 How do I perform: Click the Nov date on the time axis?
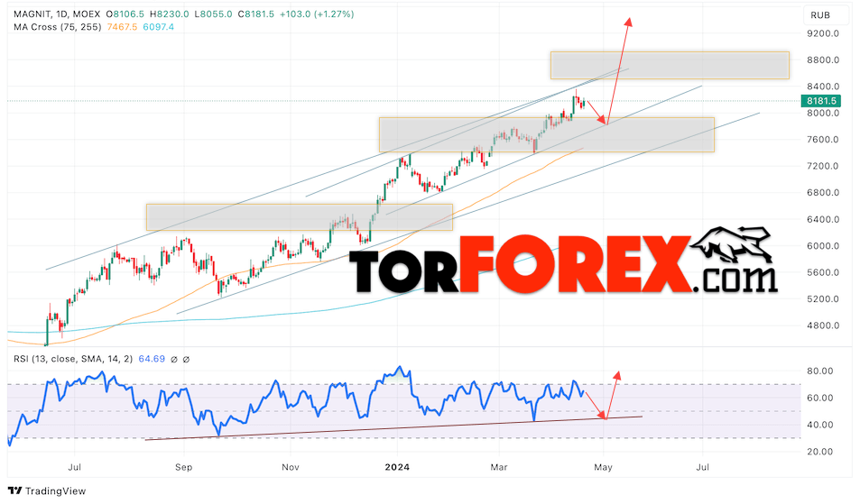[291, 467]
